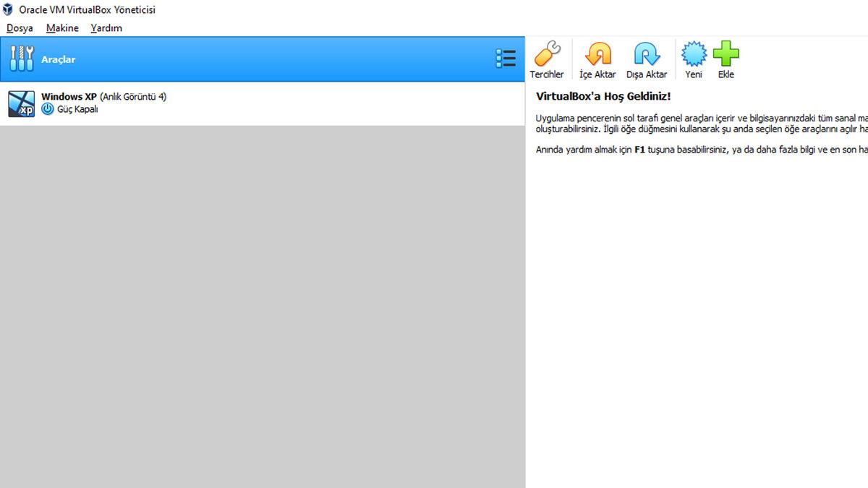Click the VirtualBox logo in the title bar
Screen dimensions: 868x488
[7, 9]
